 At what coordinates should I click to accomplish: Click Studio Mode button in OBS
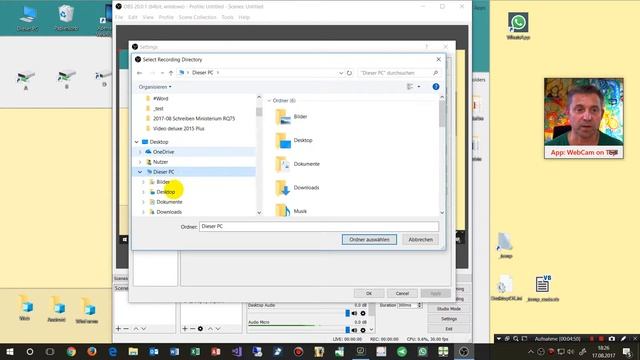(x=449, y=309)
